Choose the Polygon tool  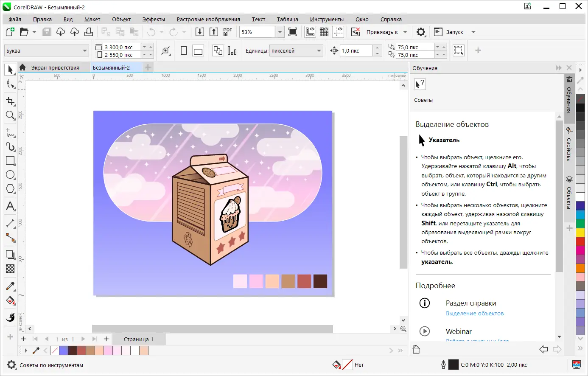click(10, 189)
